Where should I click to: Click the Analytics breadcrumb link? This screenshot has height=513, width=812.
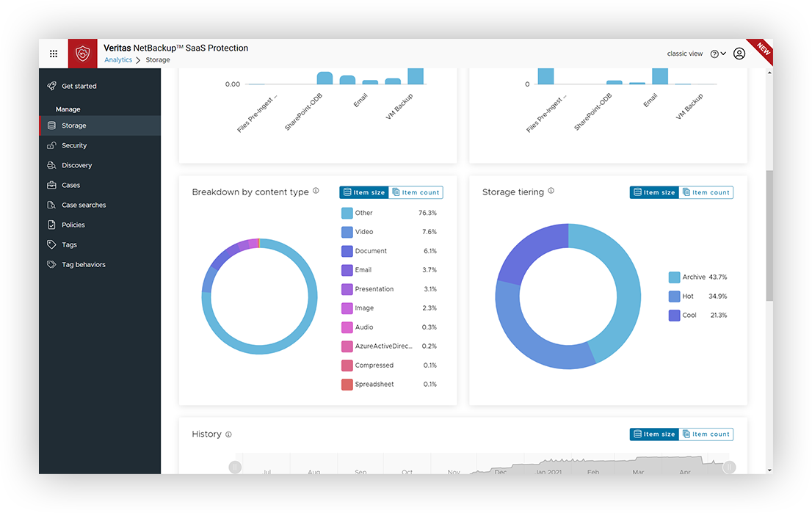tap(118, 60)
